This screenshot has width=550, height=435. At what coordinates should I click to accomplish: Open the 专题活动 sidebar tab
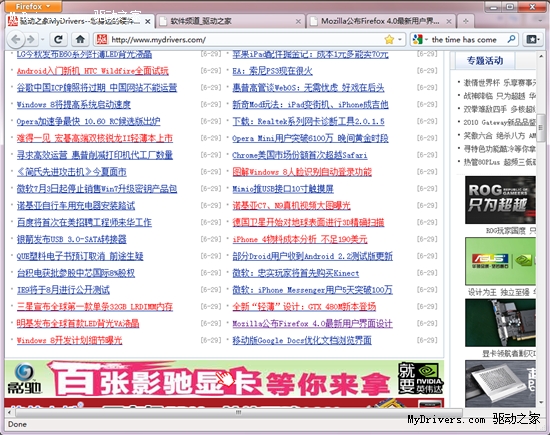[x=485, y=61]
